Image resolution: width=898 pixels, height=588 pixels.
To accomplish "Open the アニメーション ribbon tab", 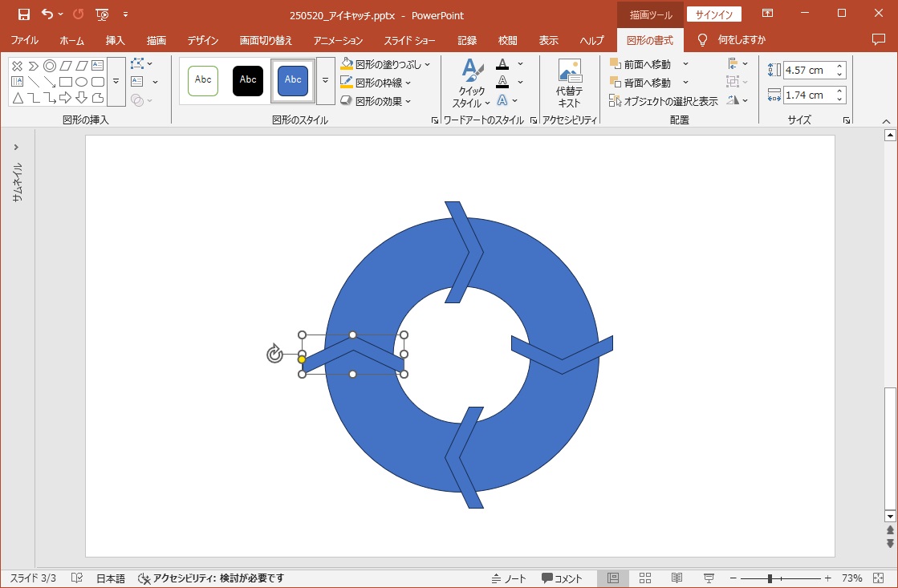I will point(338,40).
